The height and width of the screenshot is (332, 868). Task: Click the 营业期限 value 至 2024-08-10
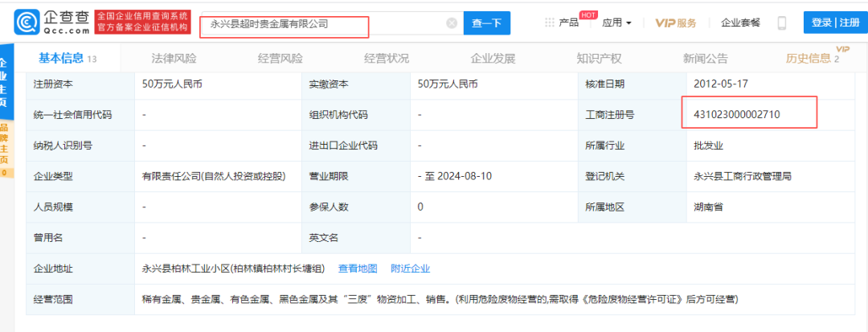click(x=455, y=177)
